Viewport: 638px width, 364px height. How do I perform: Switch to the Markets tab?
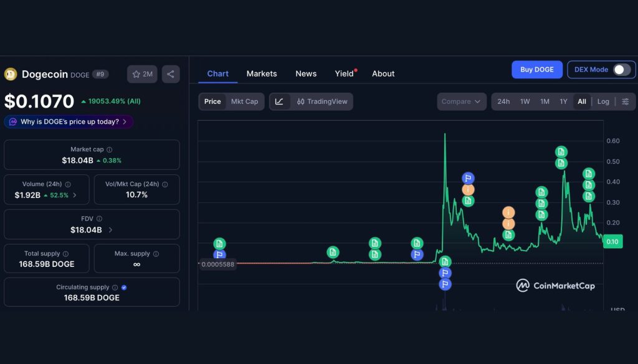262,73
